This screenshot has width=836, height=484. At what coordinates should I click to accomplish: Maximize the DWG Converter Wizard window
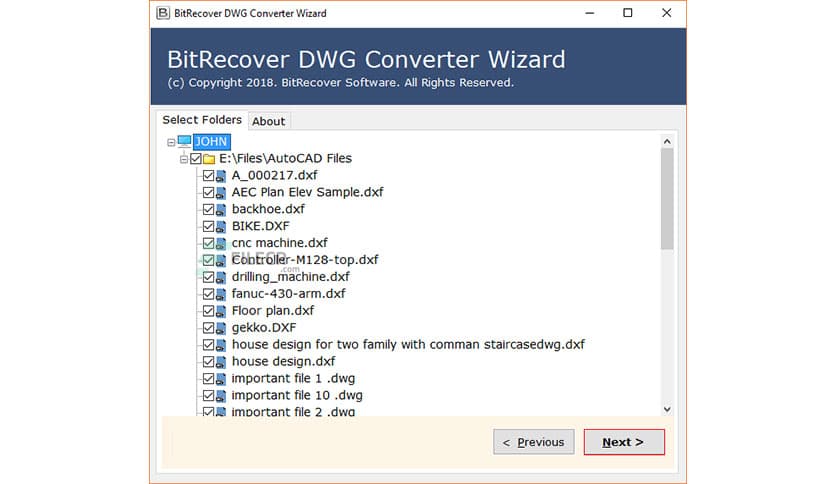[628, 13]
